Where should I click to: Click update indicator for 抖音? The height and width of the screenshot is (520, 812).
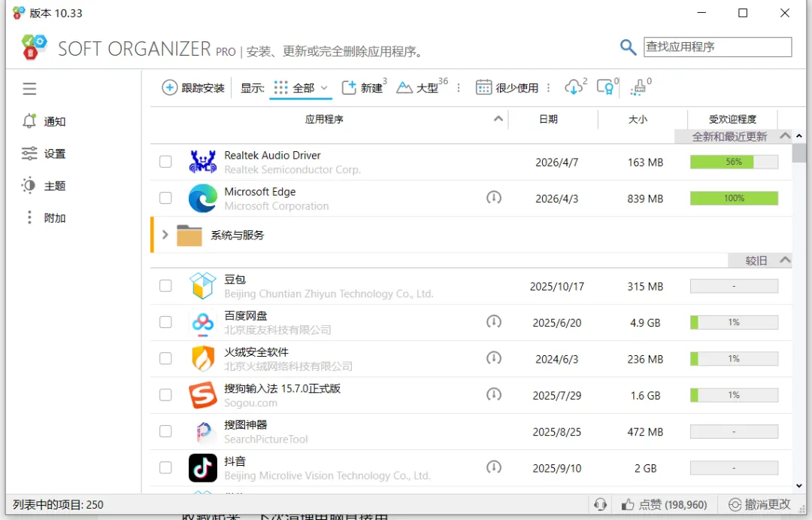pos(494,467)
